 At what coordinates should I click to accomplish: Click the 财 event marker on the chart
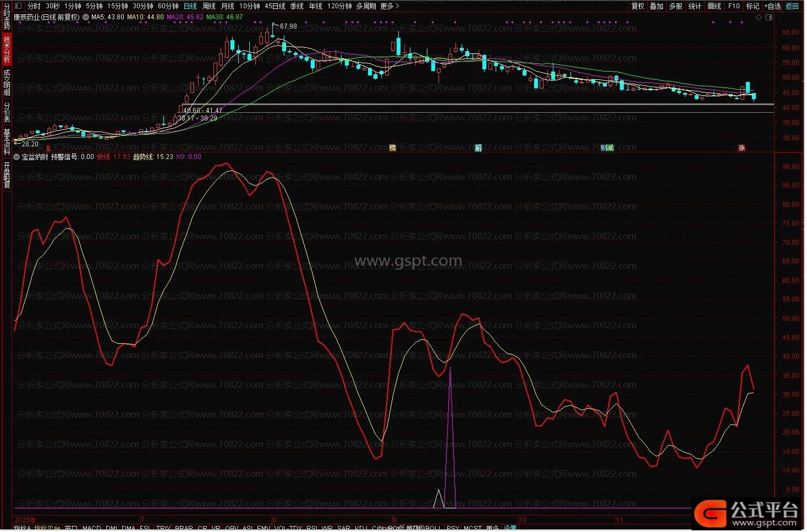tap(604, 147)
